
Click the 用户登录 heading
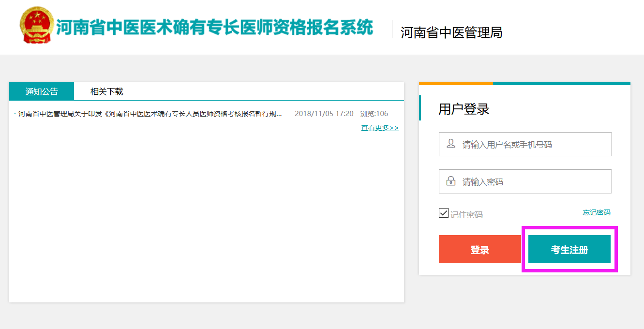pos(464,109)
